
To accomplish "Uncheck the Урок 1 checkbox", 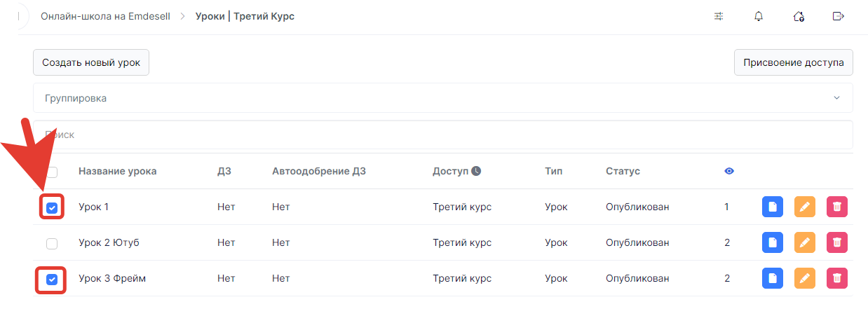I will pos(52,207).
